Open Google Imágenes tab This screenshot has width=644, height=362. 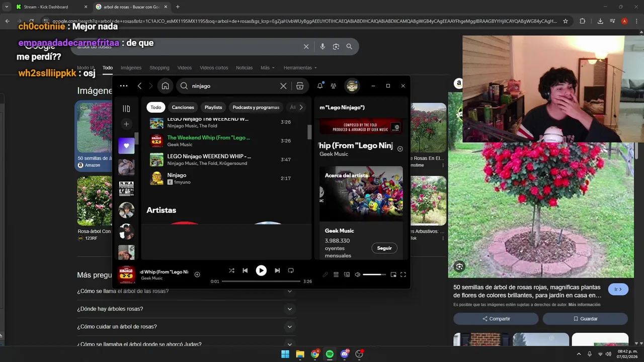131,68
